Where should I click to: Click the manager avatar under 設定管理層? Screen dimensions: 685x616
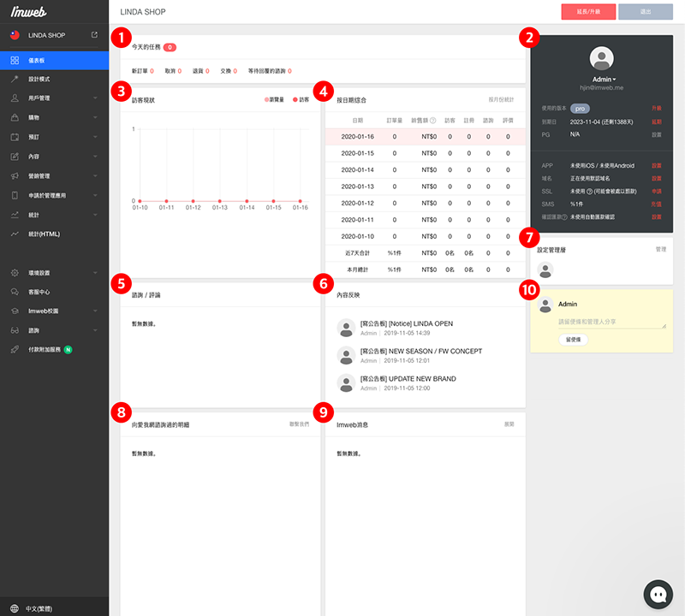(545, 269)
